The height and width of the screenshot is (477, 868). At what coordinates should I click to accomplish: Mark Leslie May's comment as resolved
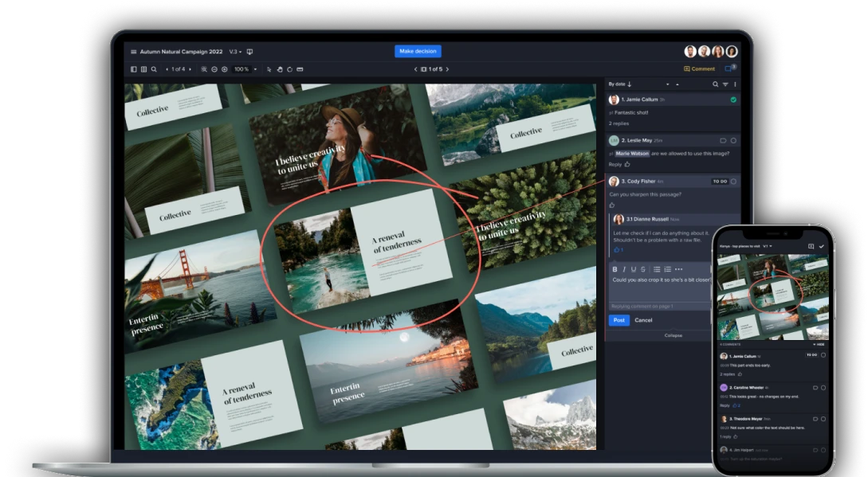[x=733, y=140]
